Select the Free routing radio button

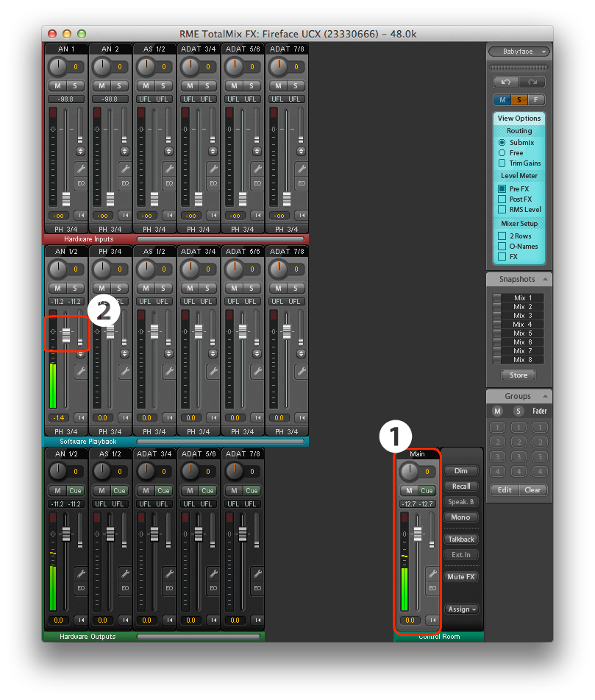502,153
